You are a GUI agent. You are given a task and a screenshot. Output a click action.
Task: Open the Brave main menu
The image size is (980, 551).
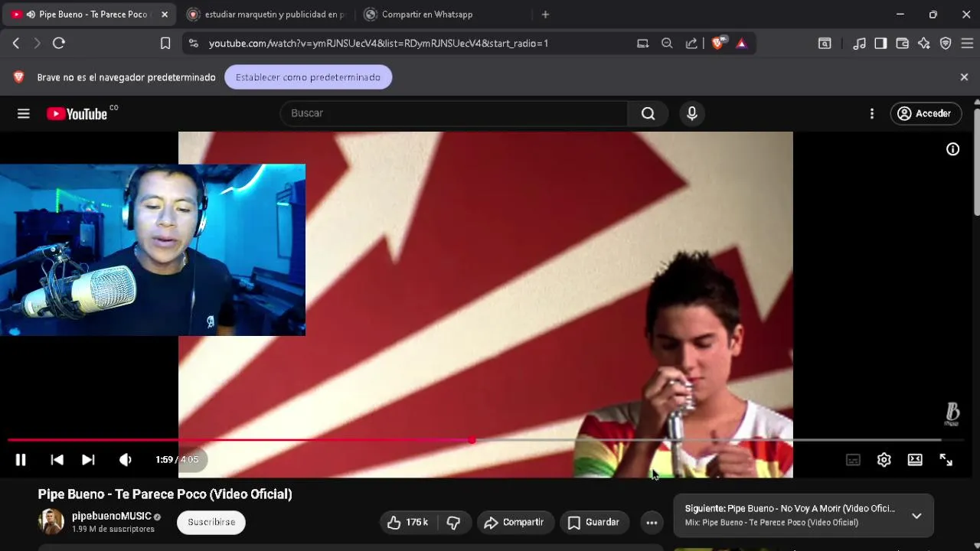(968, 44)
